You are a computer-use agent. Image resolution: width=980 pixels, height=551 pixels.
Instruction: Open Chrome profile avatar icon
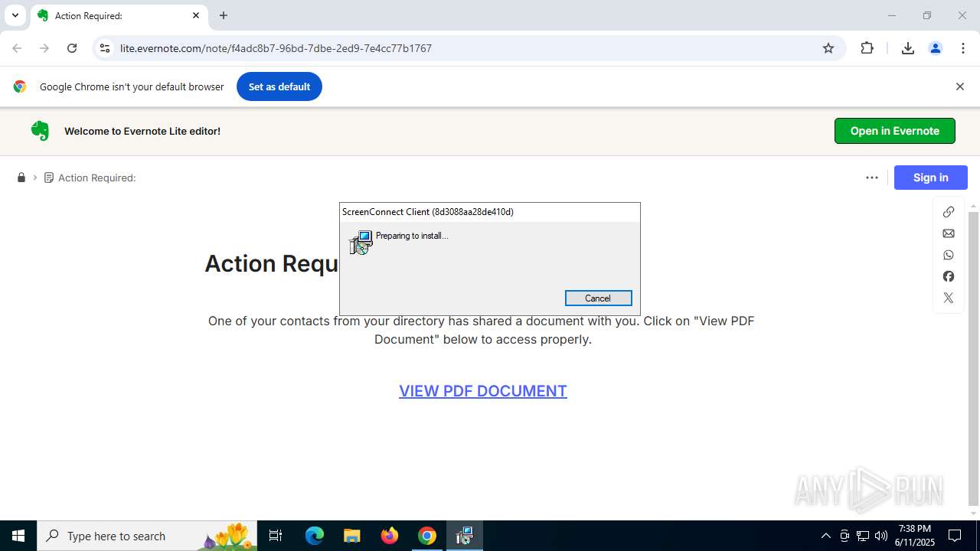936,48
